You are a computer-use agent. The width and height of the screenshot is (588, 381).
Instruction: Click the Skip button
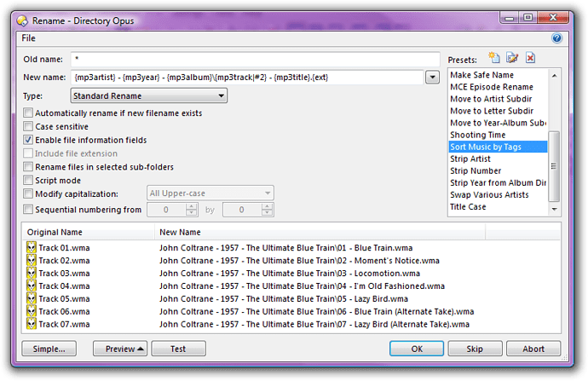tap(475, 349)
